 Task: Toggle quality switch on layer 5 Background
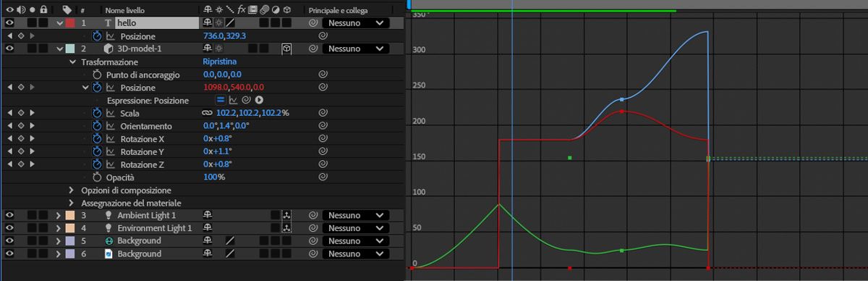tap(229, 241)
